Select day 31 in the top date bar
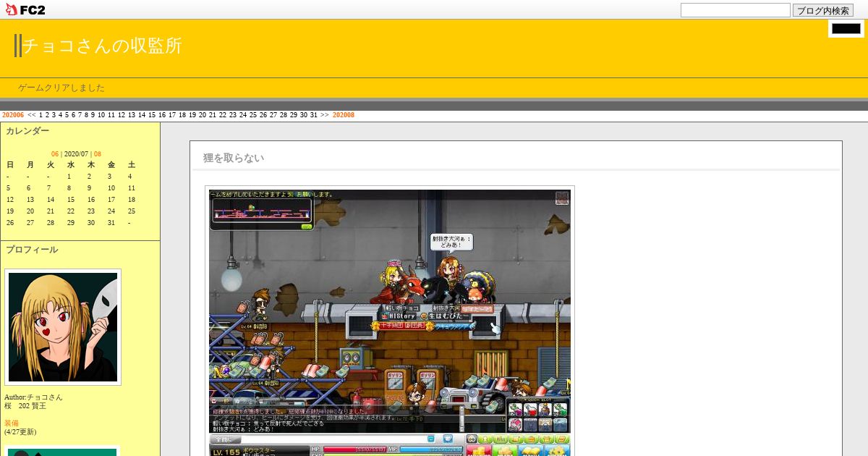The image size is (868, 456). pyautogui.click(x=314, y=115)
